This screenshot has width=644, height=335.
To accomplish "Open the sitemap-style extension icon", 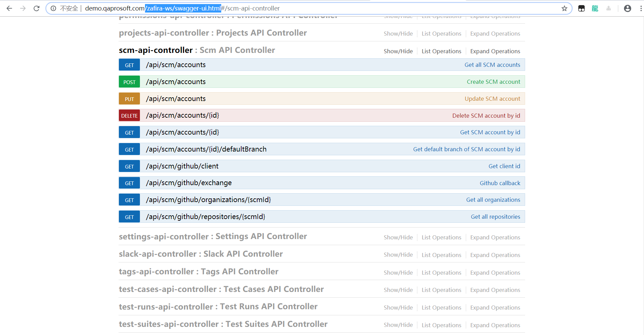I will [609, 8].
